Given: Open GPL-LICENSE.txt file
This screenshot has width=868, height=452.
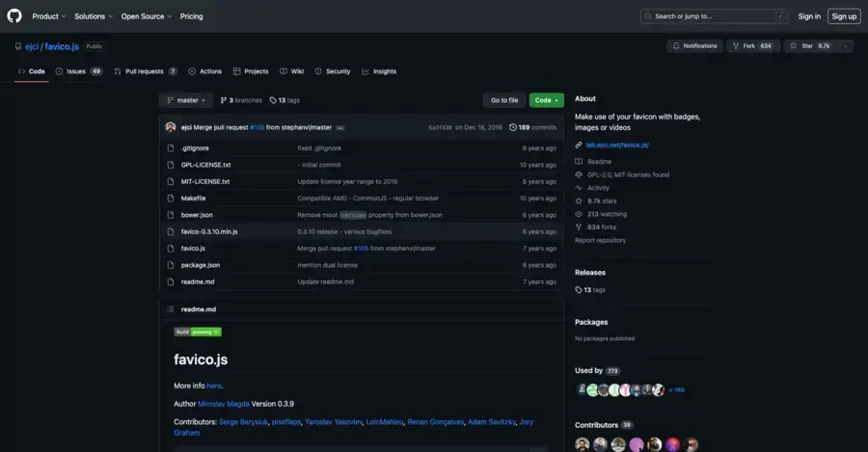Looking at the screenshot, I should 206,165.
